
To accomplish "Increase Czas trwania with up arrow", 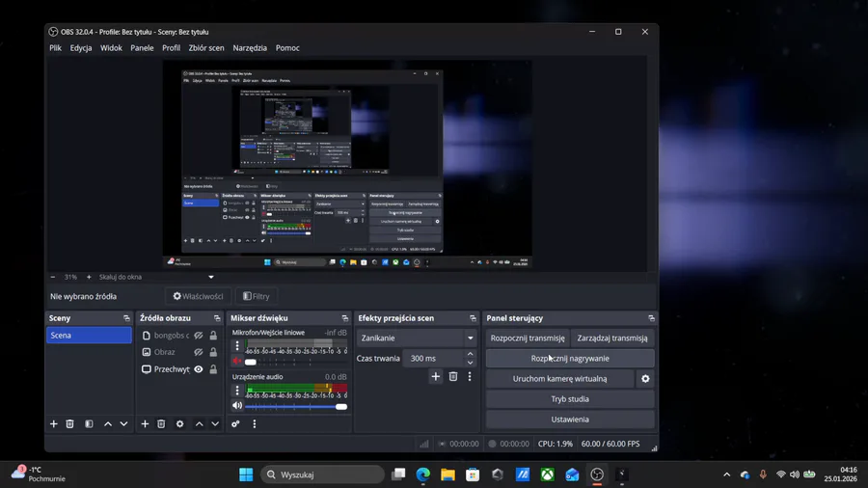I will [470, 354].
